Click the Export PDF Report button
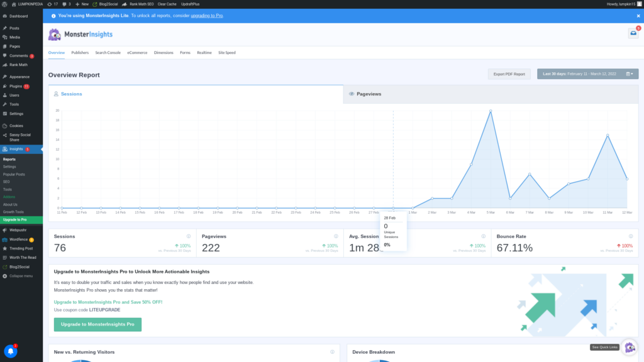 (509, 74)
